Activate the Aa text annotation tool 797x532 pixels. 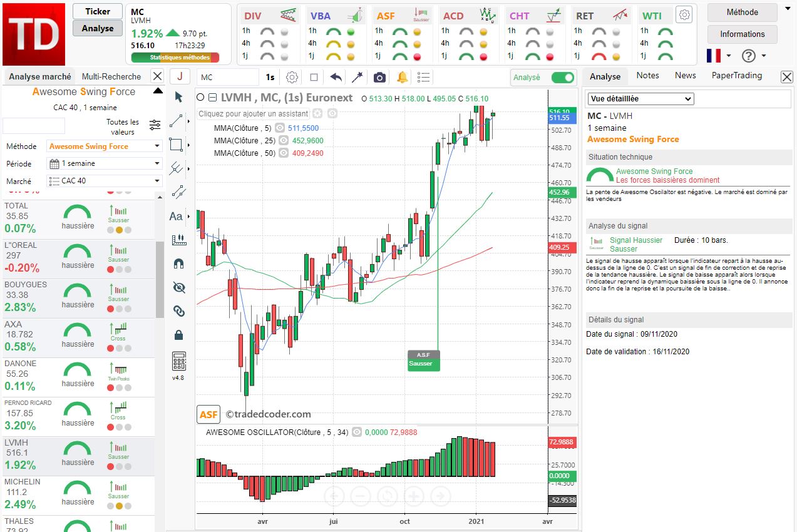[x=177, y=216]
